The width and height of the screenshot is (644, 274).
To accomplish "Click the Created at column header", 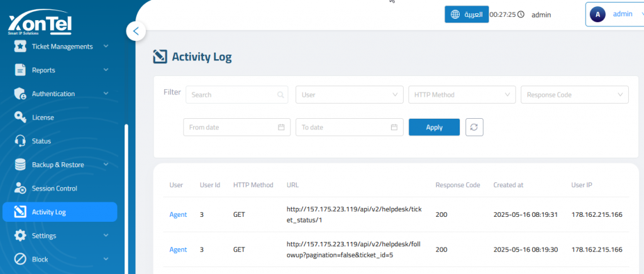I will point(508,185).
